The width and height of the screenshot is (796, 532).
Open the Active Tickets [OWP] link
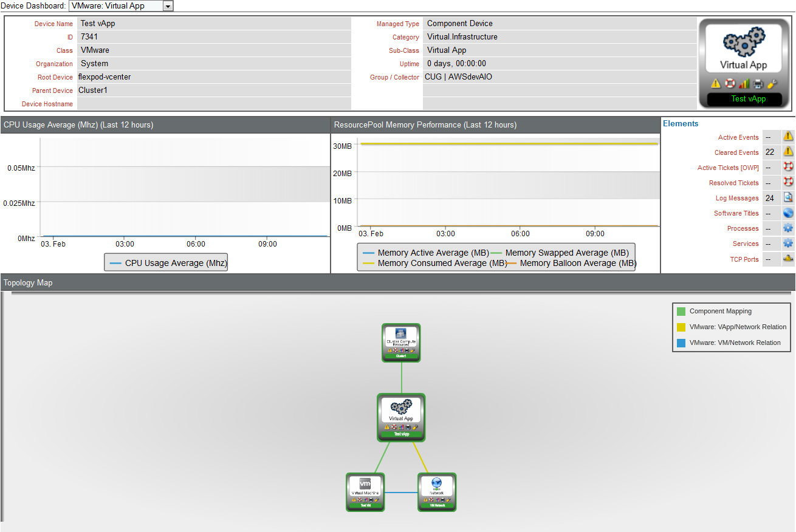(x=728, y=168)
